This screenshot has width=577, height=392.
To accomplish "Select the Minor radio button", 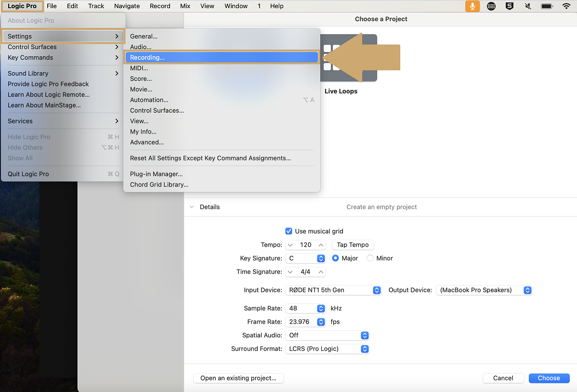I will (370, 259).
